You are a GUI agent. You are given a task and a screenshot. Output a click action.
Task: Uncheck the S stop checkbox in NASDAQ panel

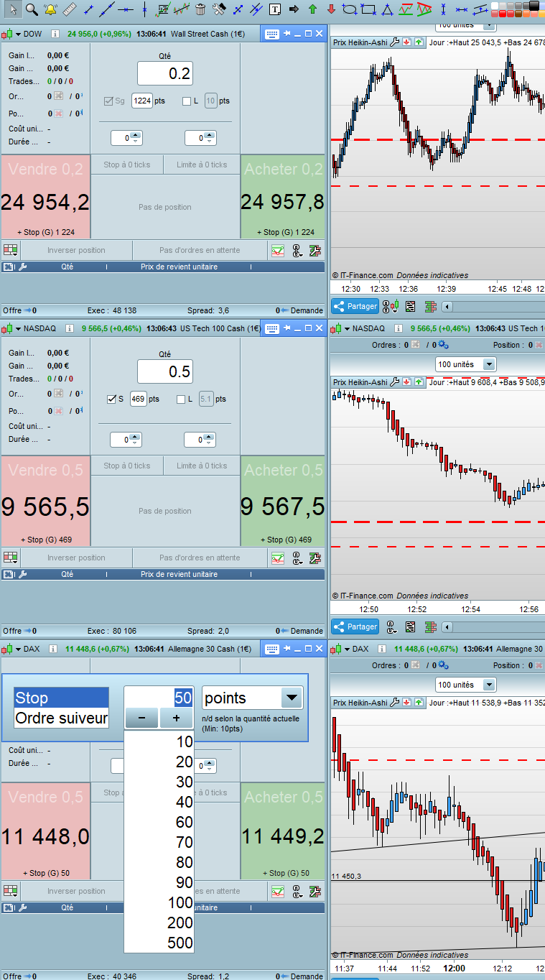[111, 399]
